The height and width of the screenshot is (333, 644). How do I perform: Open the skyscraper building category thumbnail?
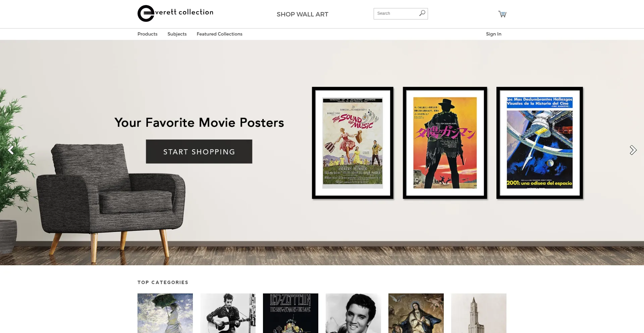[x=479, y=313]
